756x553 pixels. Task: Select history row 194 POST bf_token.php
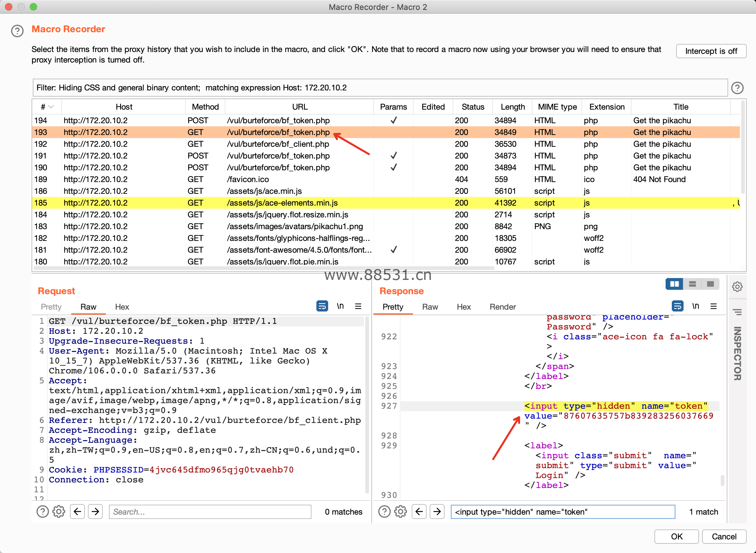[x=386, y=120]
